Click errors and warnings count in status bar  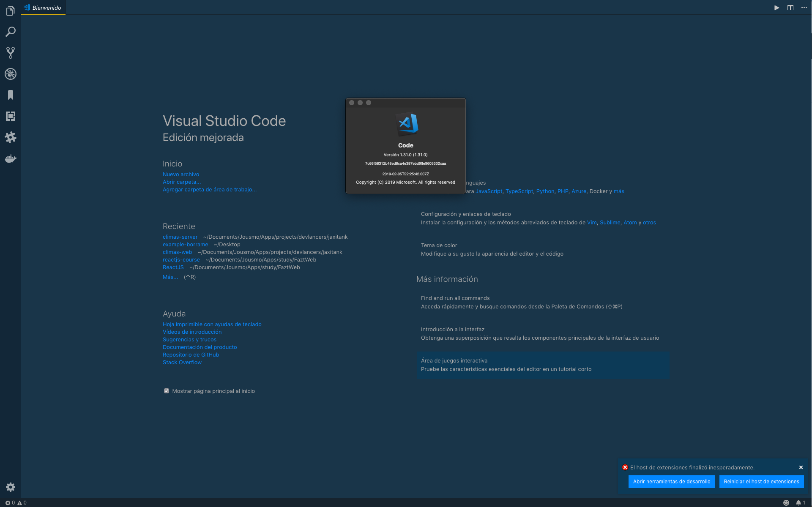[x=16, y=503]
